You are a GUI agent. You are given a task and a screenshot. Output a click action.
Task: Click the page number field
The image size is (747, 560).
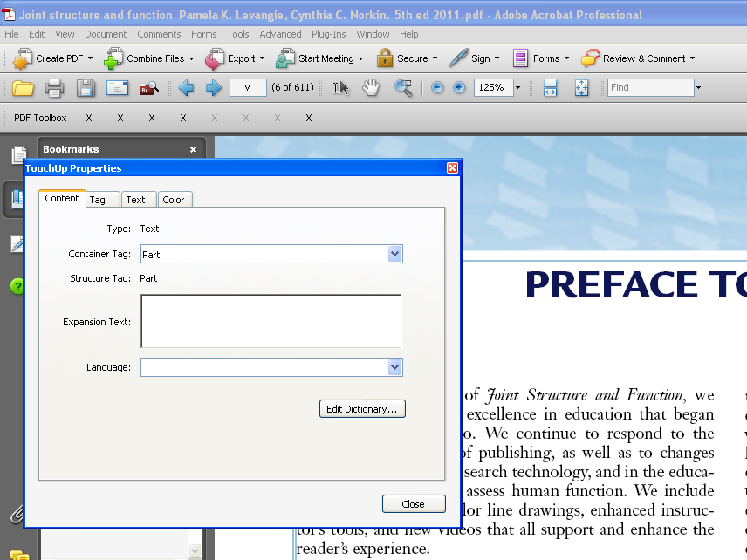click(x=248, y=87)
